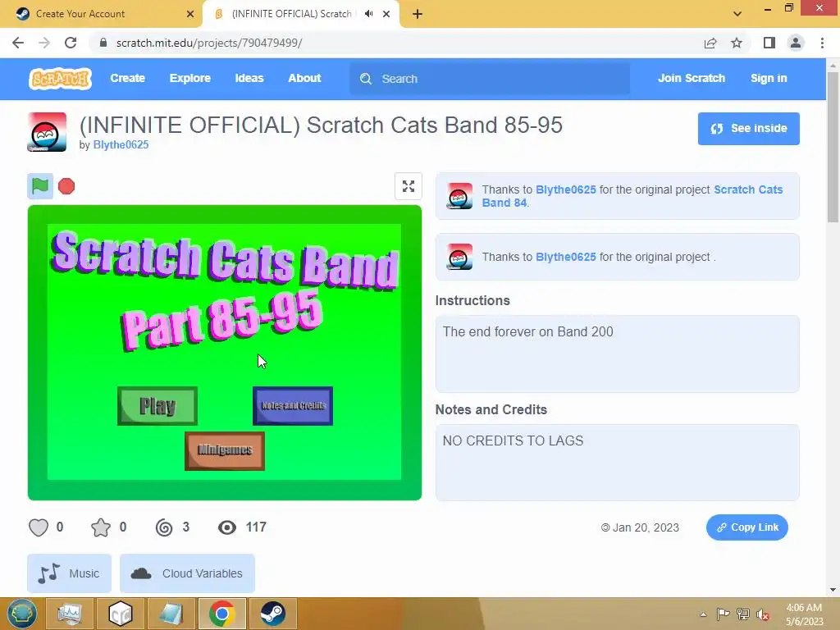Close the INFINITE OFFICIAL Scratch tab
840x630 pixels.
tap(386, 14)
